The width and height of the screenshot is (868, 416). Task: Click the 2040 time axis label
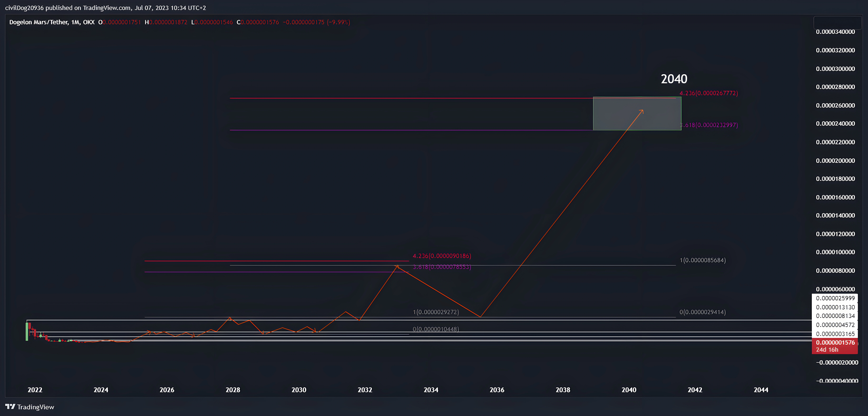pos(629,390)
